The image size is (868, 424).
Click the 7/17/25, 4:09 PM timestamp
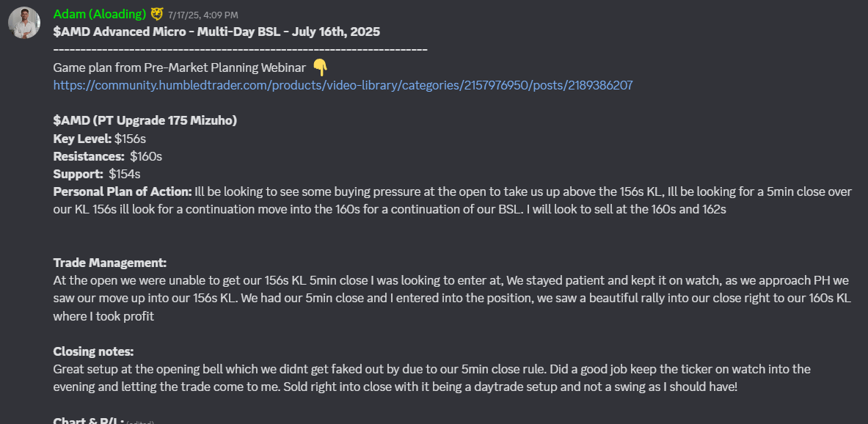[203, 15]
